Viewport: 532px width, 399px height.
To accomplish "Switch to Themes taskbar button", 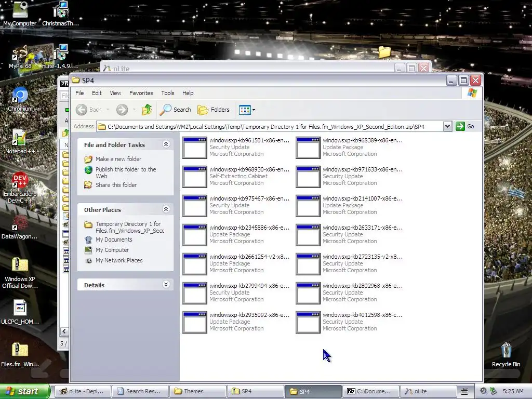I will pyautogui.click(x=198, y=391).
